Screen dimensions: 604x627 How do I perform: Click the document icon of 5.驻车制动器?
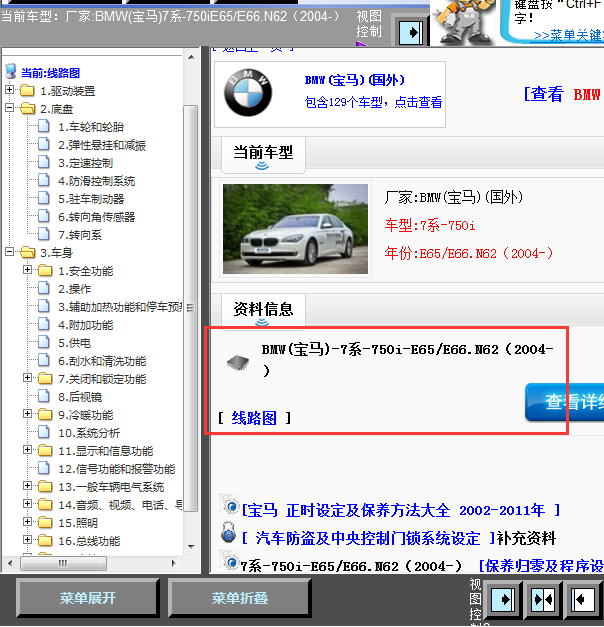pos(44,198)
